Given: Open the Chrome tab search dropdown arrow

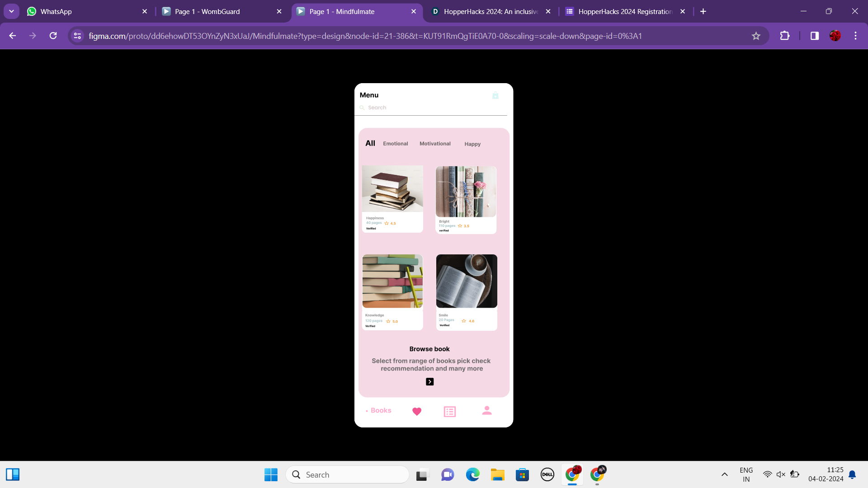Looking at the screenshot, I should pyautogui.click(x=11, y=11).
